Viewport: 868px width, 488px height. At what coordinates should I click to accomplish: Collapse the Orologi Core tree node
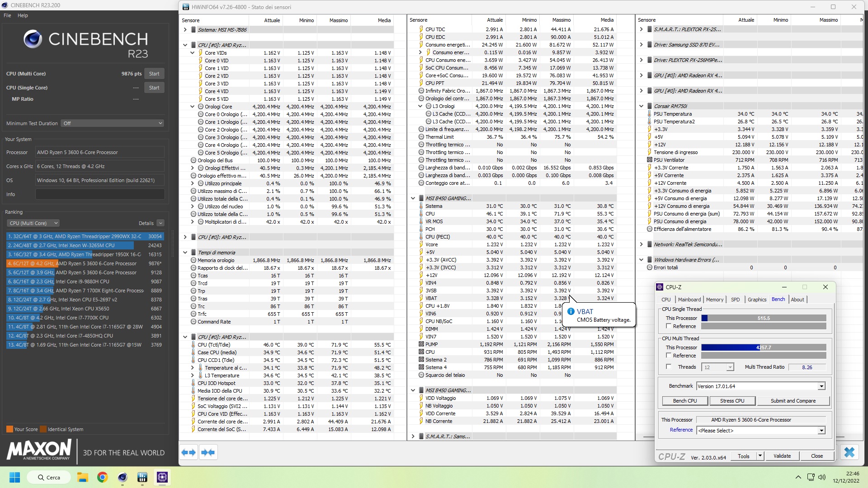point(192,107)
